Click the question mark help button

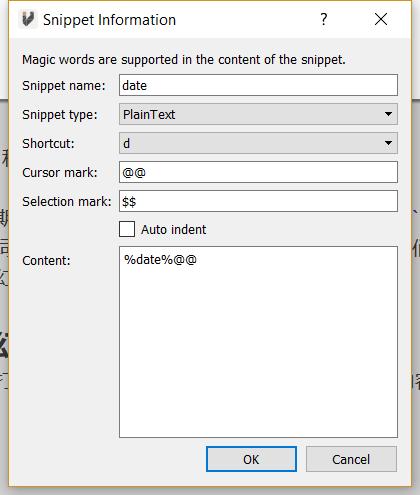tap(323, 19)
